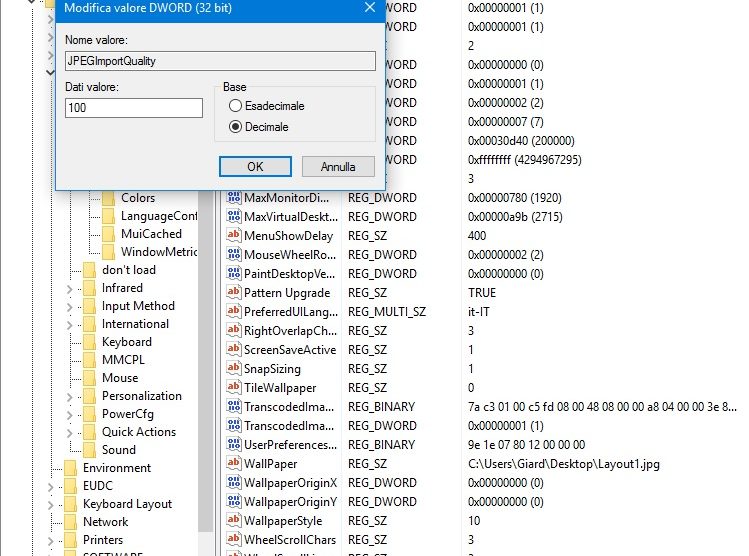Click the ScreenSaveActive string icon
The height and width of the screenshot is (556, 749).
(234, 349)
